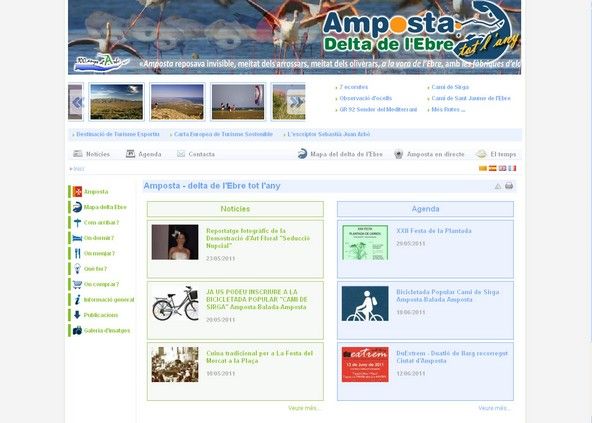
Task: Click the webcam icon beside Amposta en directe
Action: 399,154
